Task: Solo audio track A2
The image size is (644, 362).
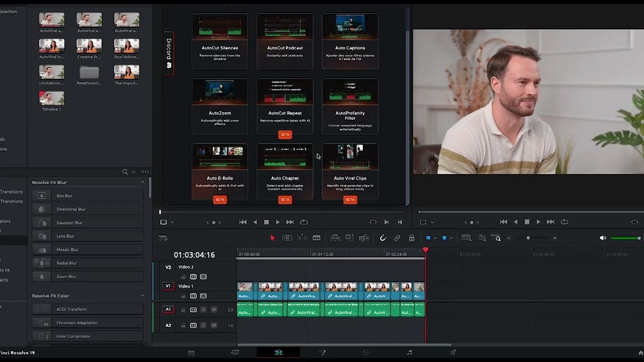Action: pyautogui.click(x=203, y=325)
